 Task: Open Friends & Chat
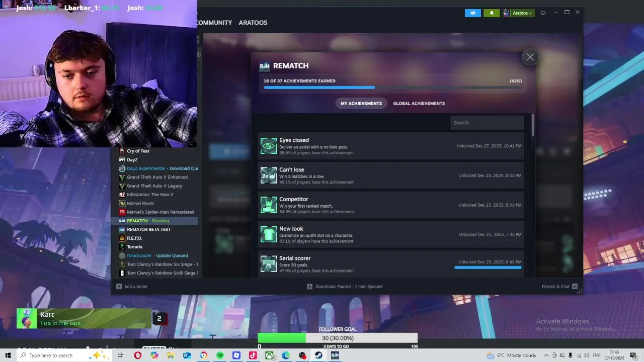(x=559, y=287)
